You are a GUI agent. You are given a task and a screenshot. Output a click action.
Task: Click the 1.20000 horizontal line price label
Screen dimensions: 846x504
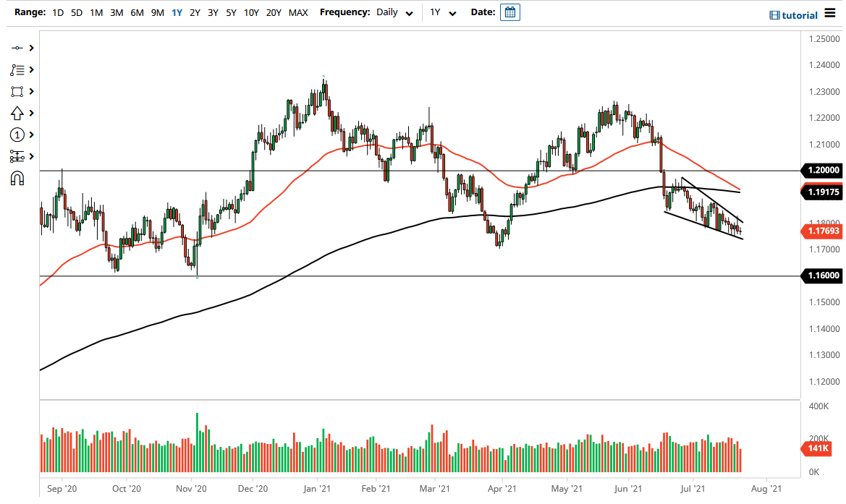[x=822, y=171]
